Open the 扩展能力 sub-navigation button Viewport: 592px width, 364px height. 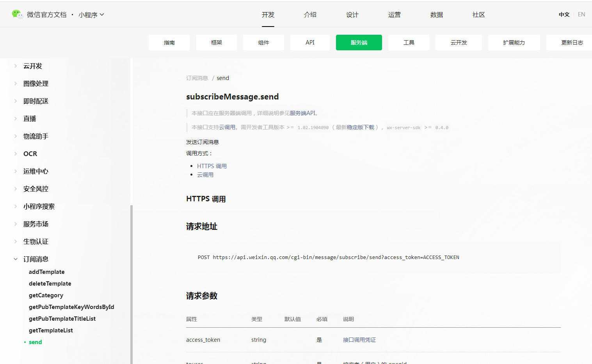(x=514, y=43)
